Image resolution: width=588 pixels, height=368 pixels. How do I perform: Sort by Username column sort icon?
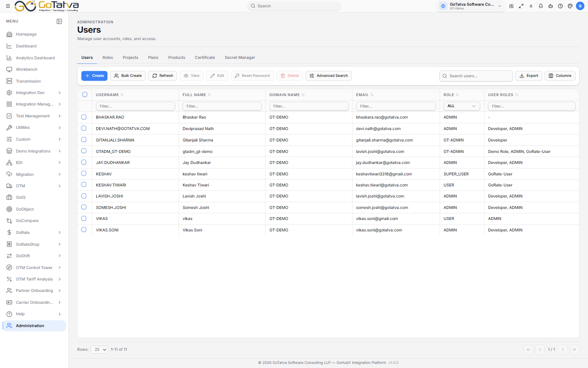(x=122, y=95)
